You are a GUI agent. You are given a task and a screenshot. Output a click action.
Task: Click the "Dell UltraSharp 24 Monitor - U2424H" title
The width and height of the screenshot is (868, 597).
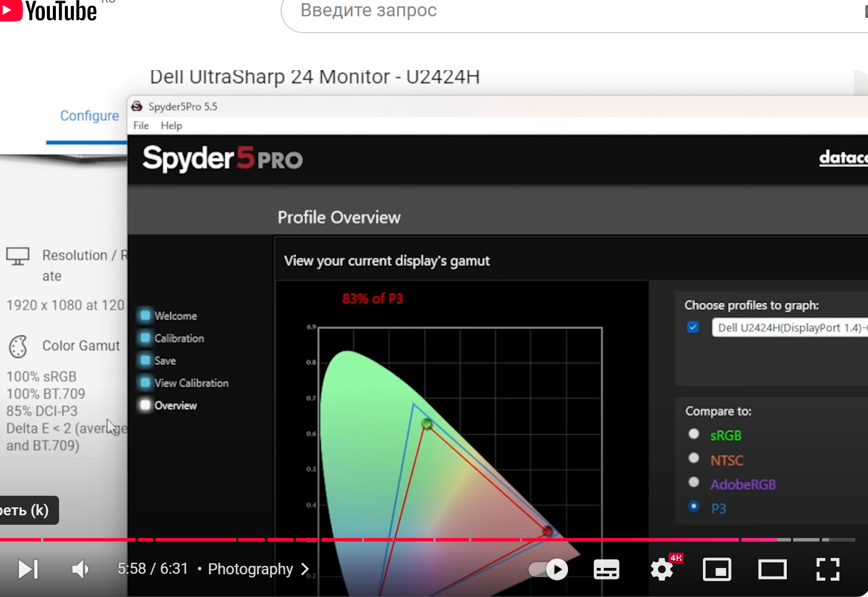tap(315, 77)
